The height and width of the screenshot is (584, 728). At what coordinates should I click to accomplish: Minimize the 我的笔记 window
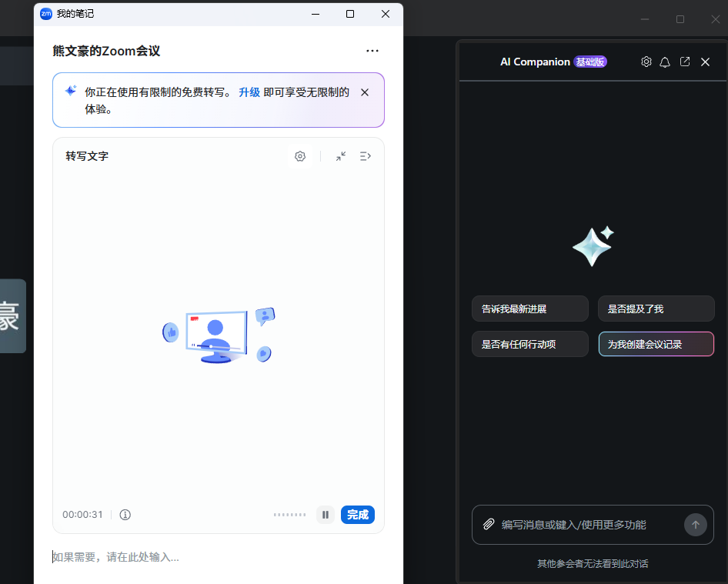(x=316, y=14)
